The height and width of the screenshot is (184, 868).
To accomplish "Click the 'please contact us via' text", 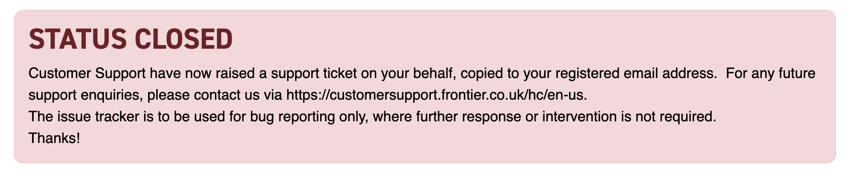I will (215, 95).
